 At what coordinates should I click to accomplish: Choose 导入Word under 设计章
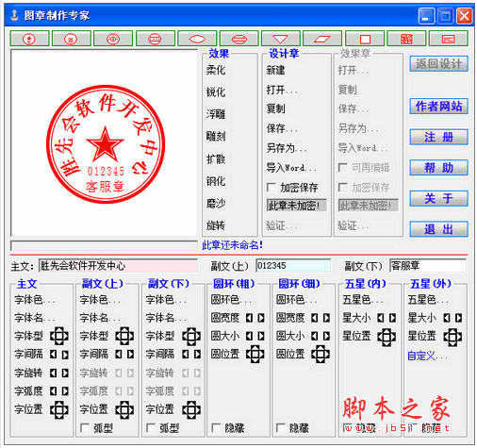point(291,168)
